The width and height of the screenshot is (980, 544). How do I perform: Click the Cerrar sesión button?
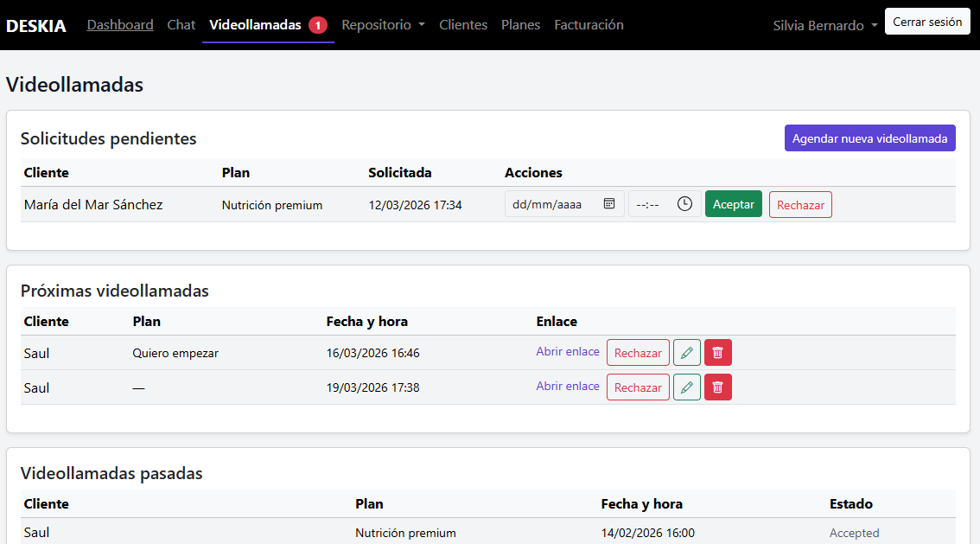tap(927, 22)
